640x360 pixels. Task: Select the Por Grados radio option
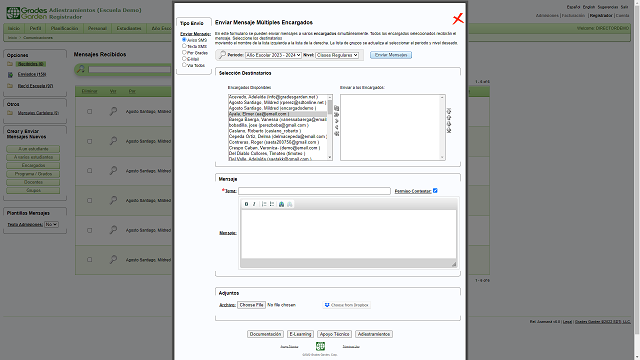184,52
